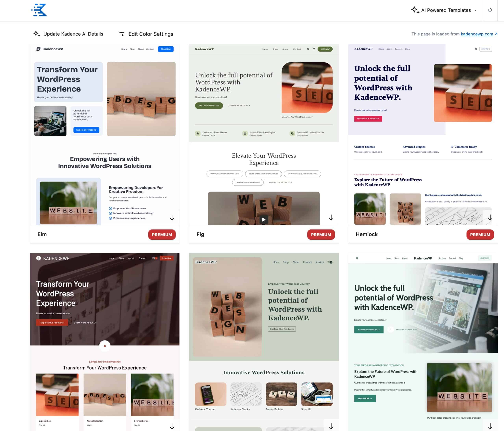The image size is (504, 431).
Task: Click the KadenceWP leaf logo in the Elm preview
Action: click(49, 49)
